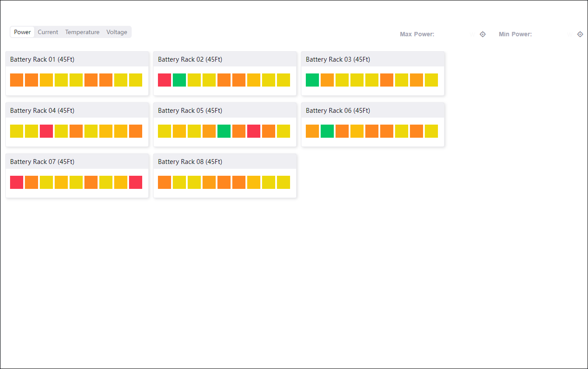Open the Temperature tab

tap(82, 32)
